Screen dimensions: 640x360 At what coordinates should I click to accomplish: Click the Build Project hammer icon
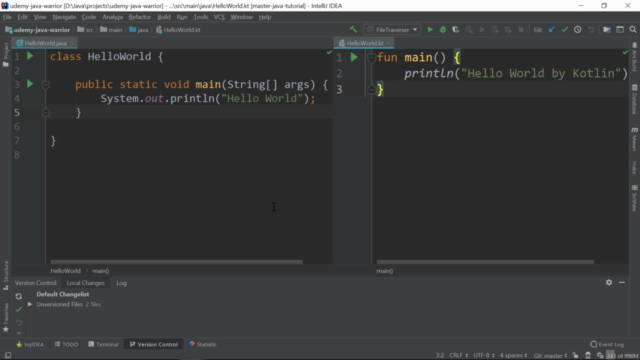point(353,29)
